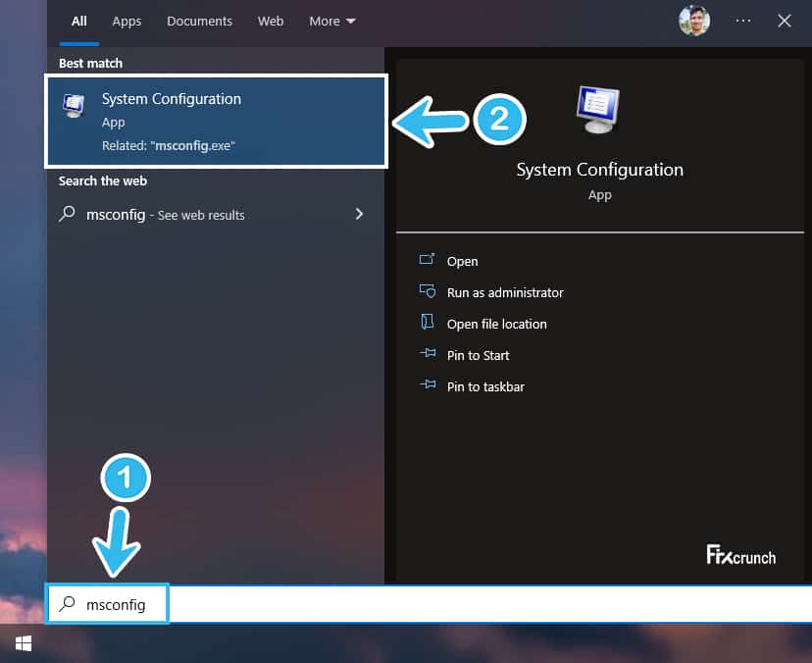Choose Pin to taskbar
The height and width of the screenshot is (663, 812).
(x=485, y=387)
